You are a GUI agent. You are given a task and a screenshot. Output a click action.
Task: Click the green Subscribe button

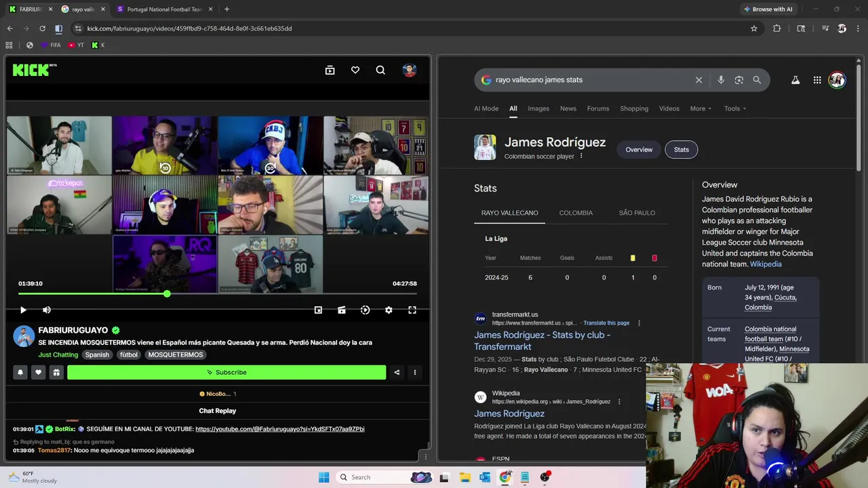226,372
